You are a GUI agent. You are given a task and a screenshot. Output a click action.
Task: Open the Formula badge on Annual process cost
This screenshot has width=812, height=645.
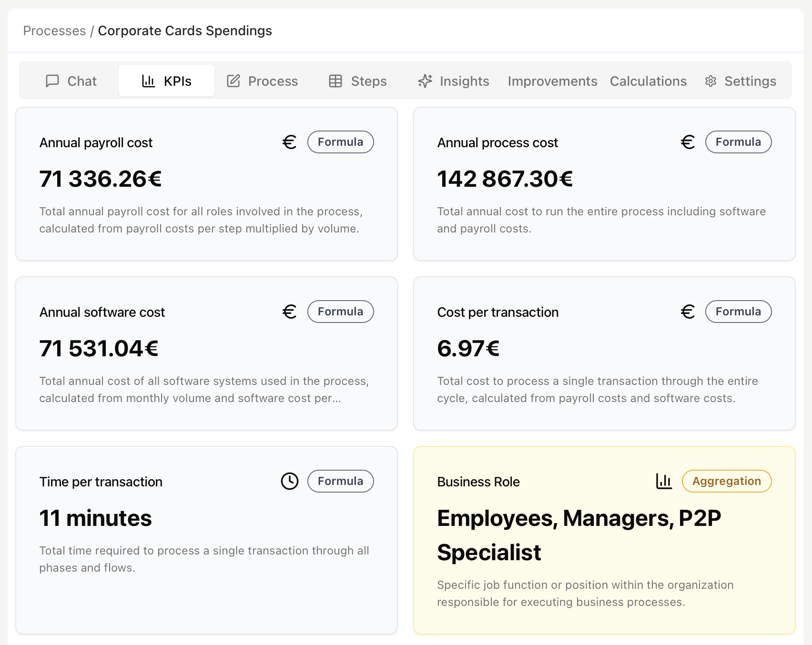pyautogui.click(x=738, y=141)
